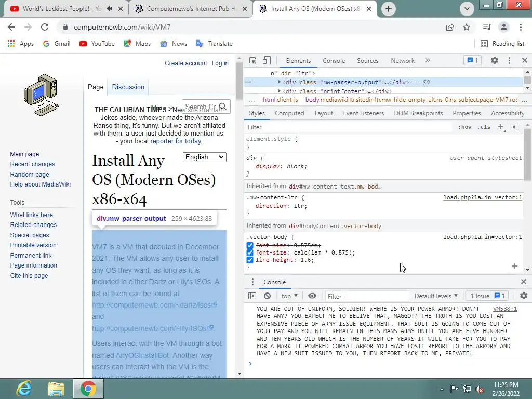Click the Log in link
This screenshot has height=399, width=532.
tap(220, 63)
